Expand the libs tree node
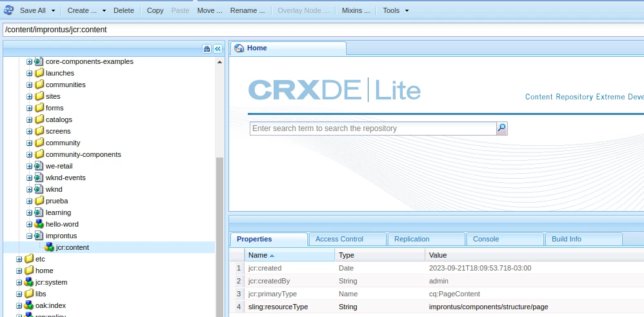Viewport: 644px width, 317px height. coord(19,294)
